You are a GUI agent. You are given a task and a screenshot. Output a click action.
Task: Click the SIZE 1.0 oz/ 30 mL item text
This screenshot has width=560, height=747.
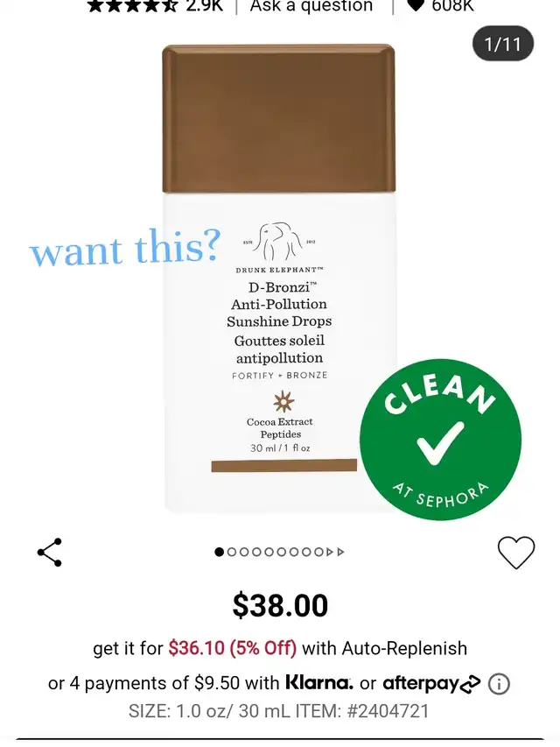(279, 711)
